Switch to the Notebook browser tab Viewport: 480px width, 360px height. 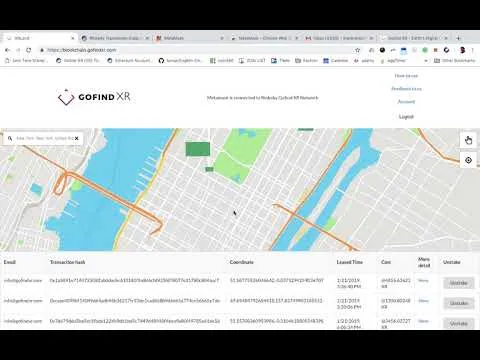[x=264, y=38]
